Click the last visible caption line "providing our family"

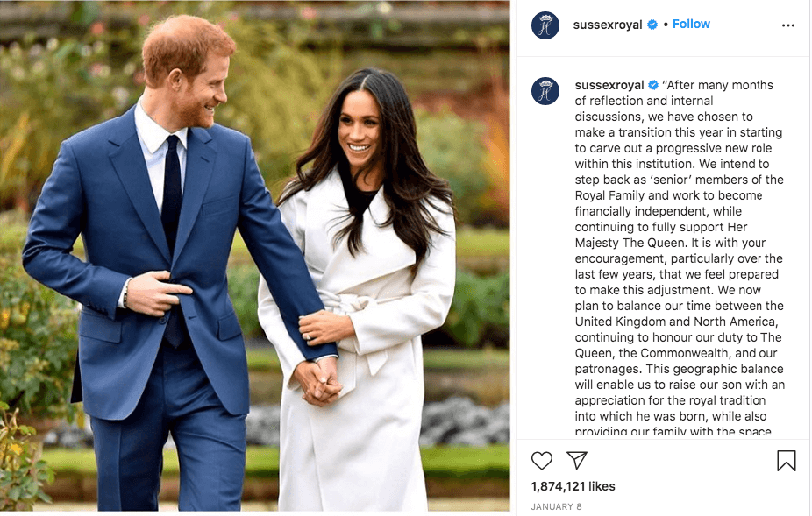tap(673, 431)
